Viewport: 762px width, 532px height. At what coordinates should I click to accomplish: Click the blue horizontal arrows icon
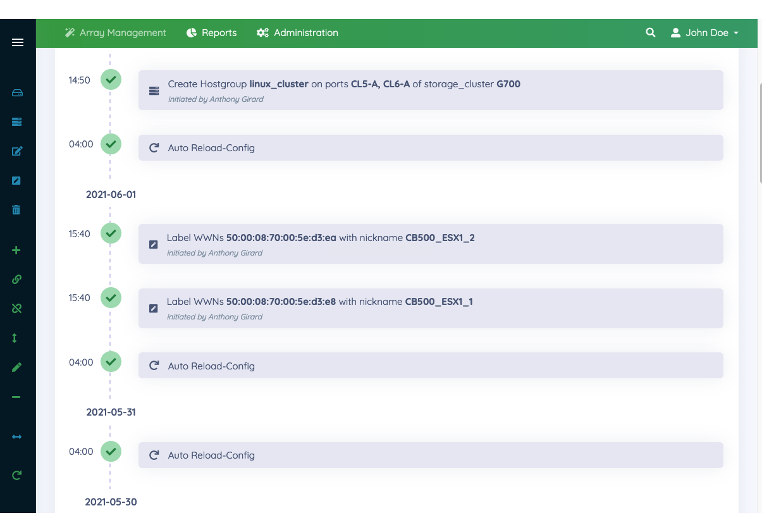point(17,436)
